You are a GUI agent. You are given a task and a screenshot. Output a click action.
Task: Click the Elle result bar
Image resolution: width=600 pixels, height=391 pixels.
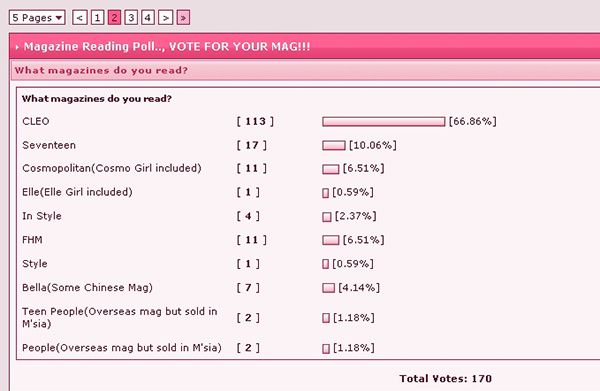click(325, 193)
